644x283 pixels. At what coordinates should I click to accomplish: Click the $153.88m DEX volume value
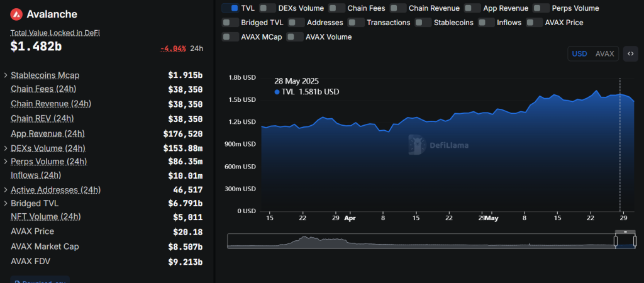click(x=183, y=148)
